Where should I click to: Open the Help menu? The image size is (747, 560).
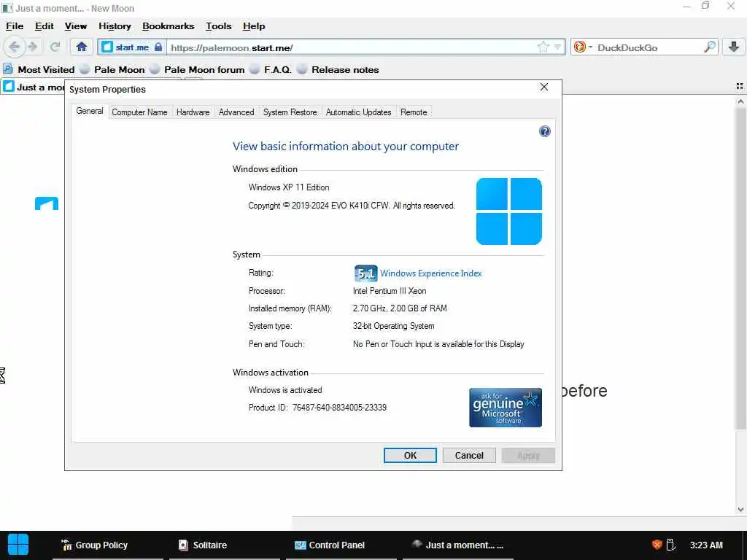tap(254, 26)
